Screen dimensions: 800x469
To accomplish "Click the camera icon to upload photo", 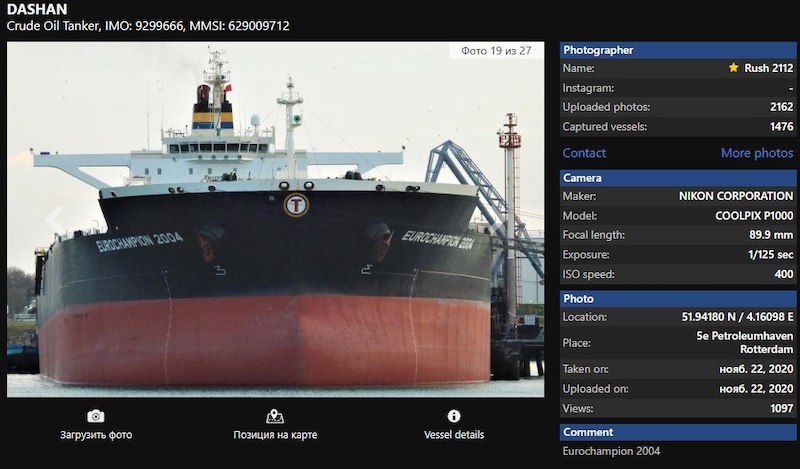I will [96, 416].
